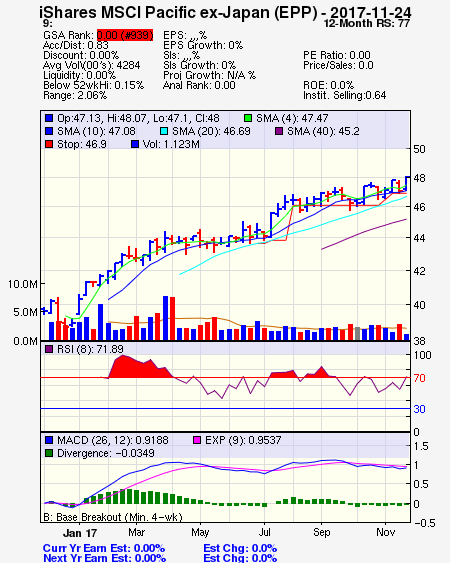Click the Discount: 0.00% text

pos(81,55)
